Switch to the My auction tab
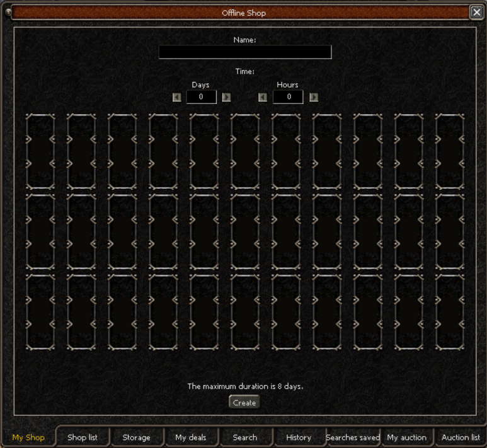 point(406,437)
